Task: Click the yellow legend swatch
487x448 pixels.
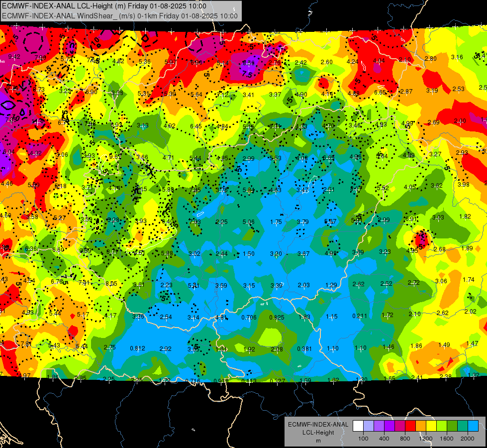Action: click(431, 426)
